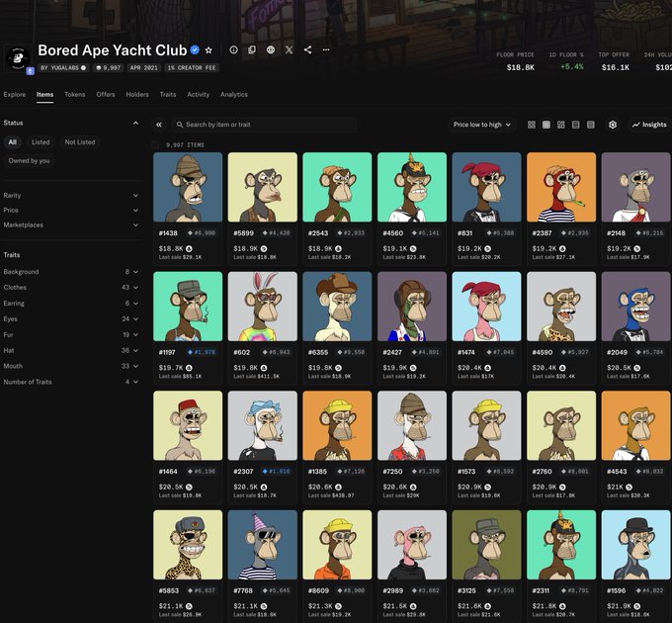
Task: Go to the Explore tab
Action: (x=15, y=94)
